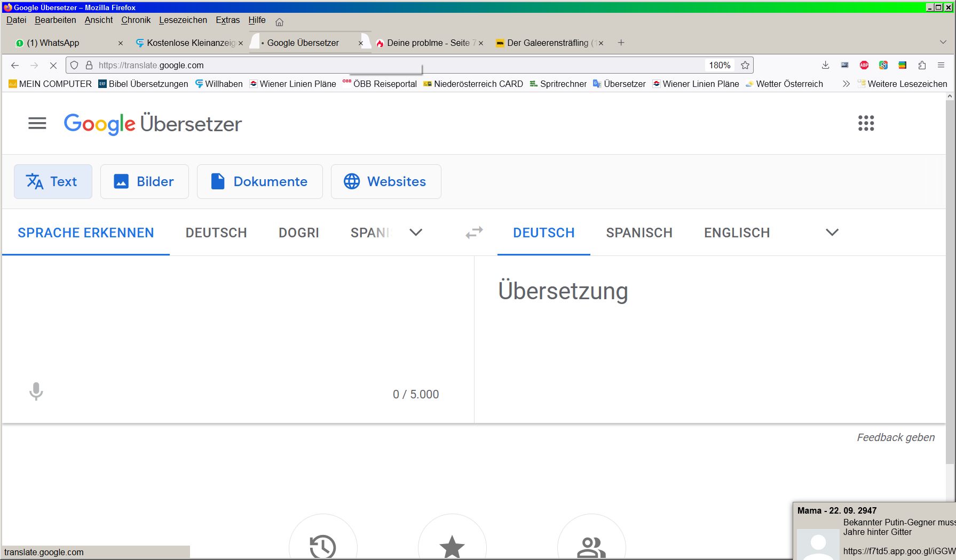Select ENGLISCH as the target language
956x560 pixels.
click(737, 233)
